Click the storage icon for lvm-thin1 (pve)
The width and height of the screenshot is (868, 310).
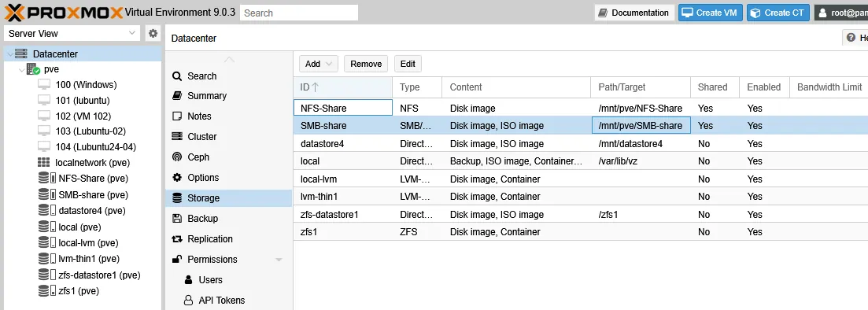pos(46,259)
